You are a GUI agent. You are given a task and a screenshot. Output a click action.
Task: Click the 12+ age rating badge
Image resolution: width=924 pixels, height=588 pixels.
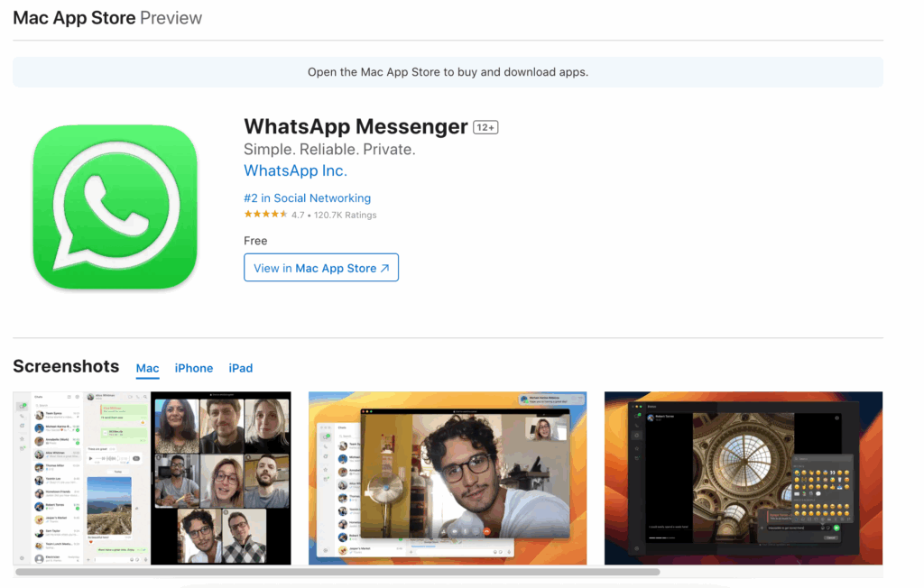coord(485,127)
